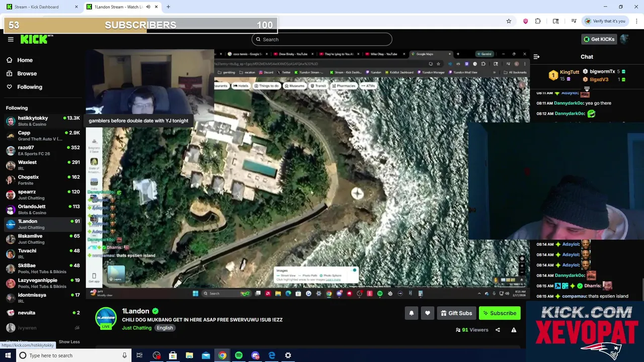Collapse the list with Show Less
The height and width of the screenshot is (362, 644).
pyautogui.click(x=69, y=342)
